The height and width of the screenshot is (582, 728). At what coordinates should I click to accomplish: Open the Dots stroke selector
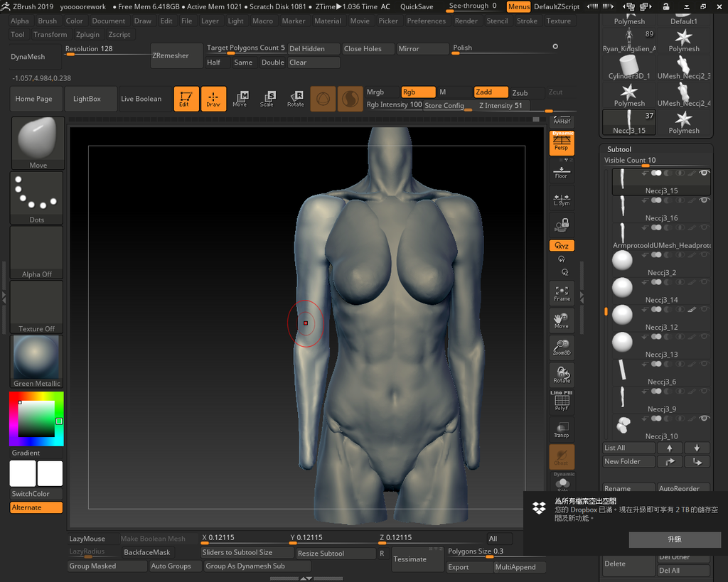pyautogui.click(x=37, y=198)
